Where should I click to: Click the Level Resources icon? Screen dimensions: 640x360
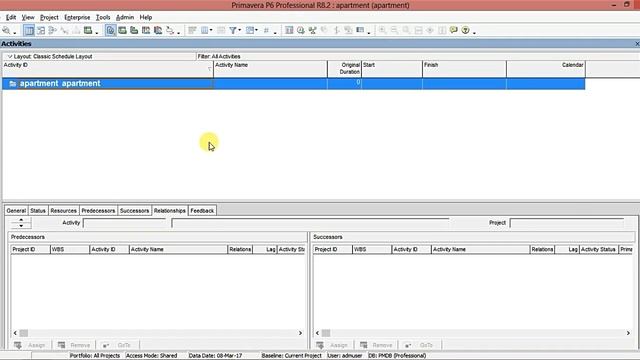pos(313,30)
